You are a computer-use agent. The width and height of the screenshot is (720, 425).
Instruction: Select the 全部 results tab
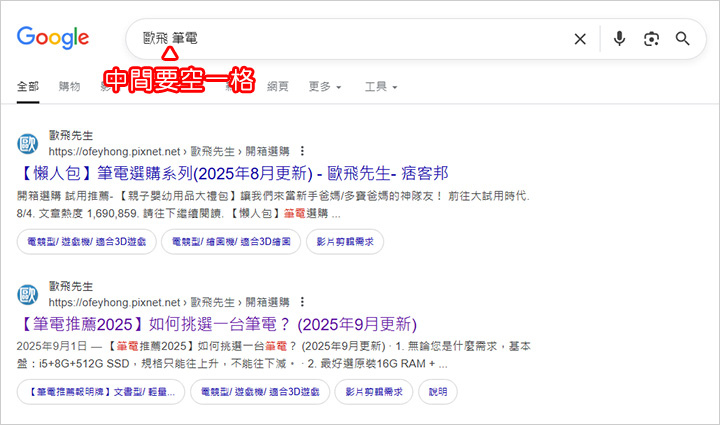28,86
